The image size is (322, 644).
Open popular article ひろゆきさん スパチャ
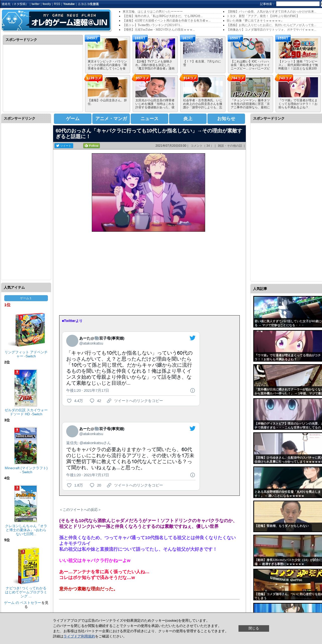point(288,448)
